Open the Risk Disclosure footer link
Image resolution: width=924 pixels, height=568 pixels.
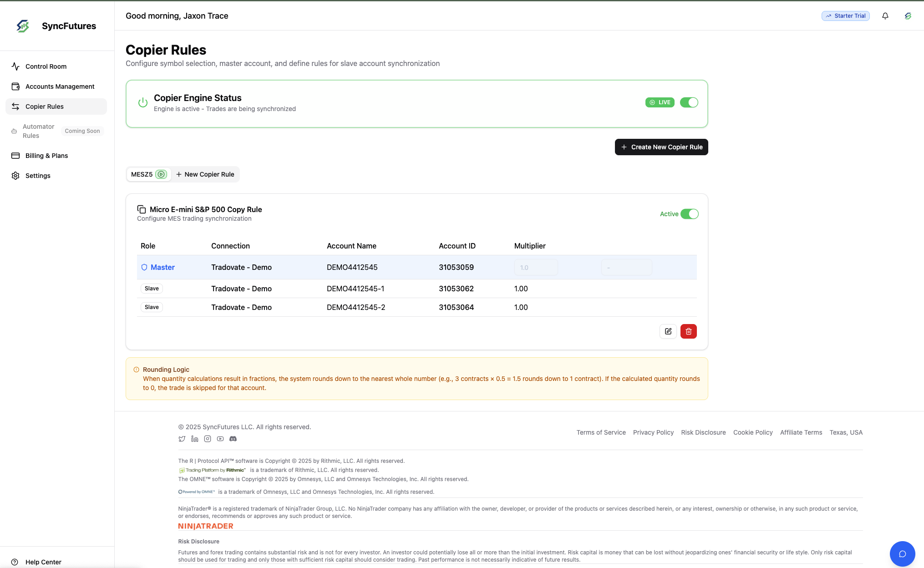(703, 432)
